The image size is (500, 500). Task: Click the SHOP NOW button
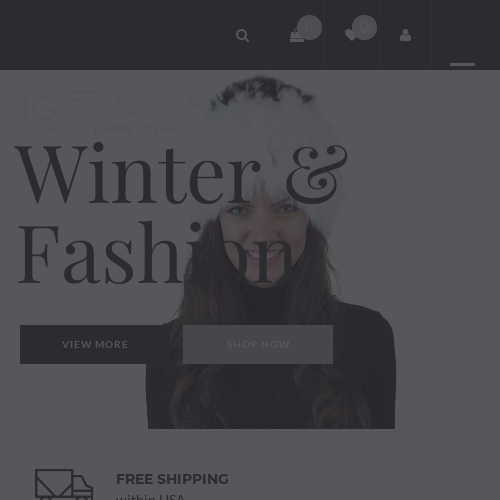258,344
